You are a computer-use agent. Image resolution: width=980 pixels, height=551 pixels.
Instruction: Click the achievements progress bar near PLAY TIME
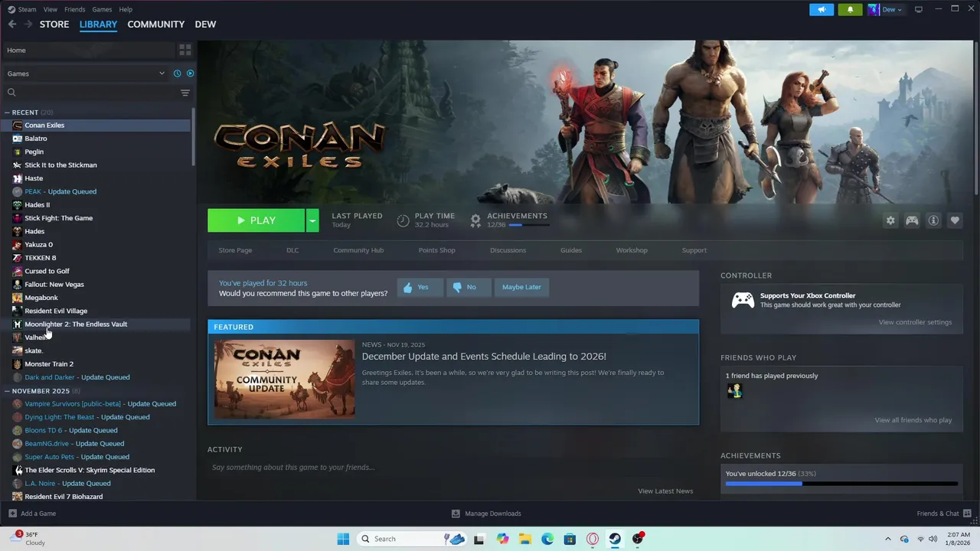529,225
